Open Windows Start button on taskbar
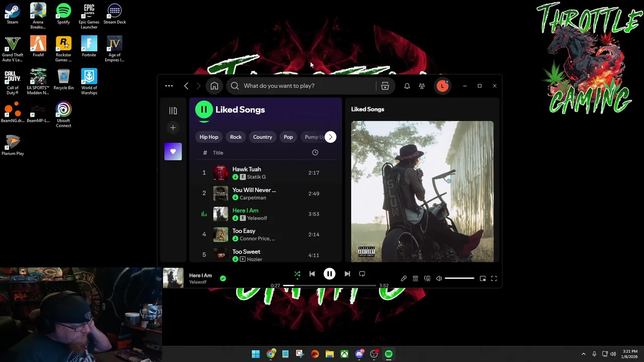644x362 pixels. (x=256, y=354)
